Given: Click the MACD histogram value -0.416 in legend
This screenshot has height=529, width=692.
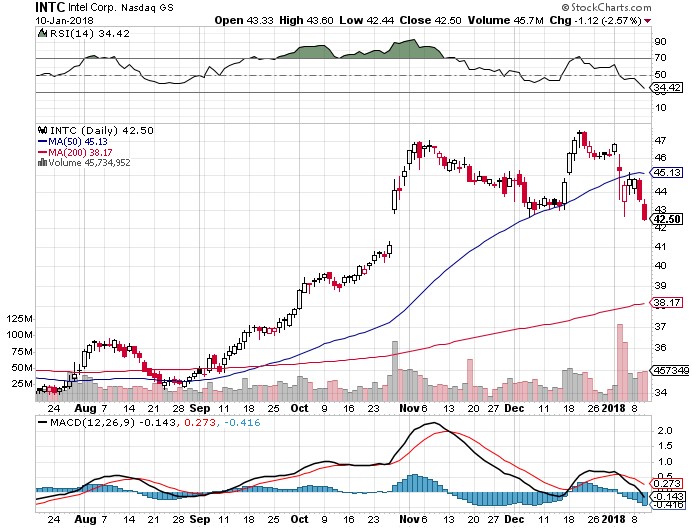Looking at the screenshot, I should [242, 423].
